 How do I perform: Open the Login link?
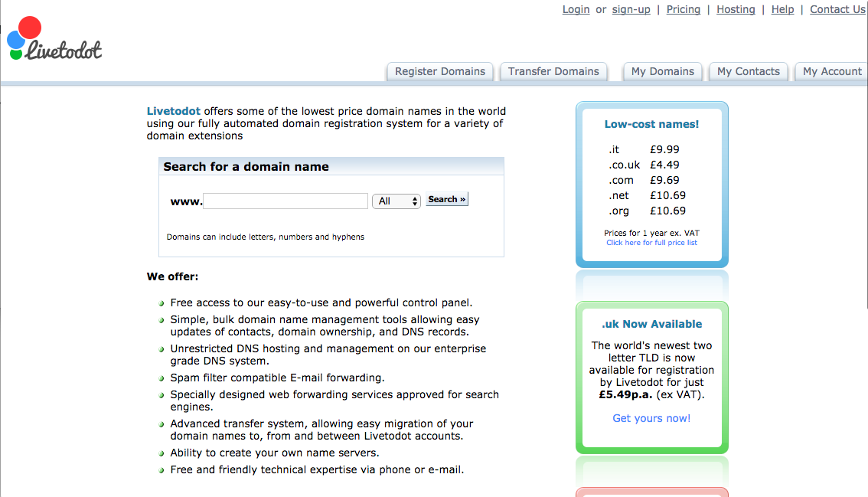point(576,9)
